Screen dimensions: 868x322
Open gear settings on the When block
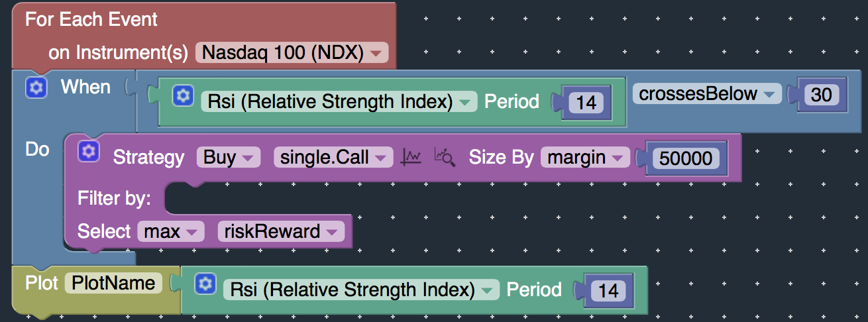(36, 87)
